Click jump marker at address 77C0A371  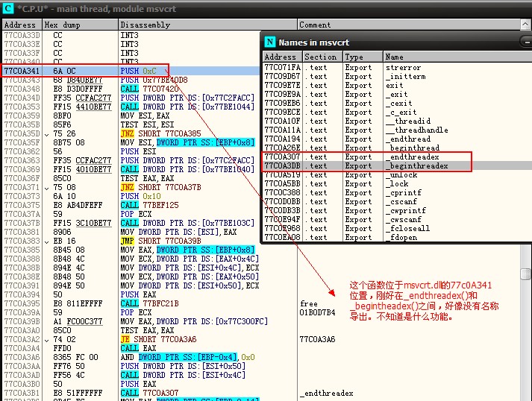46,188
